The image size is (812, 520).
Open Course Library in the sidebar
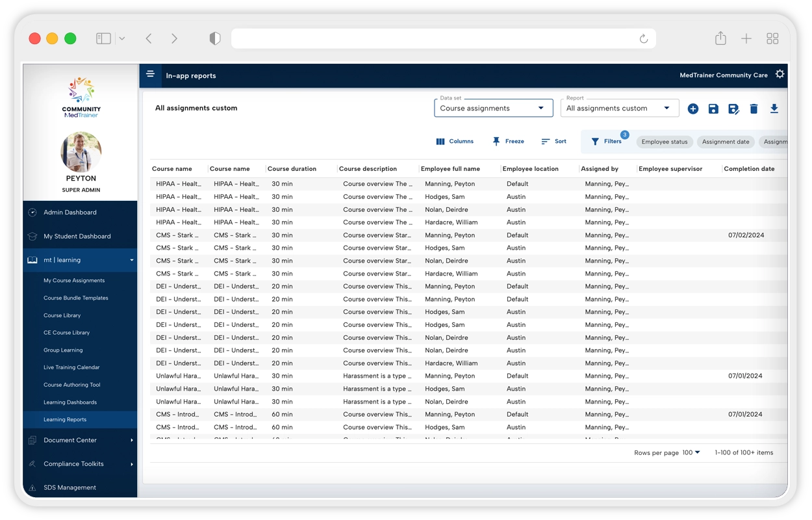[x=62, y=315]
